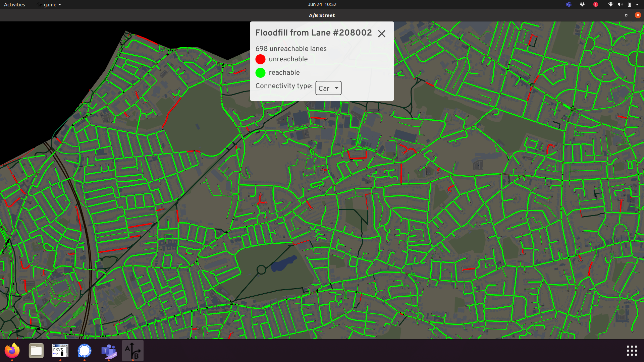Screen dimensions: 644x362
Task: Click the Dropbox tray icon
Action: (x=582, y=4)
